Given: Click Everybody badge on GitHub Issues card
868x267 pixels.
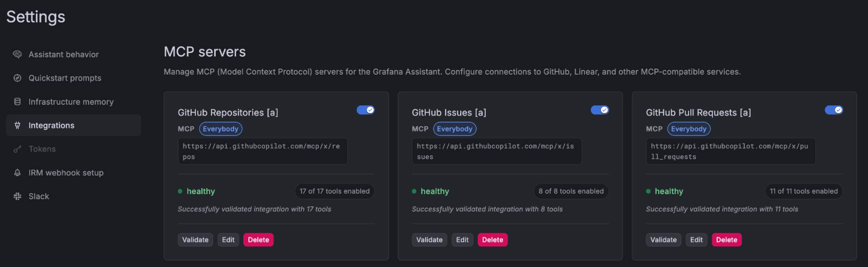Looking at the screenshot, I should pos(455,129).
